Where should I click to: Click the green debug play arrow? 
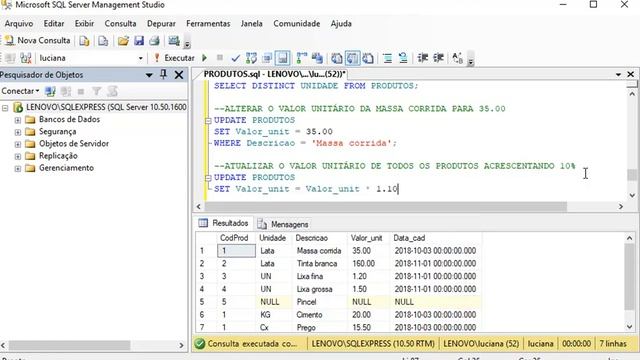click(204, 58)
